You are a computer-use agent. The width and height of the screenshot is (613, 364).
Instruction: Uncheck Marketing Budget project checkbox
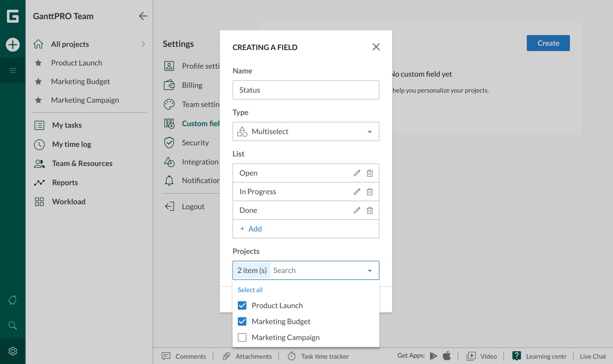(242, 321)
